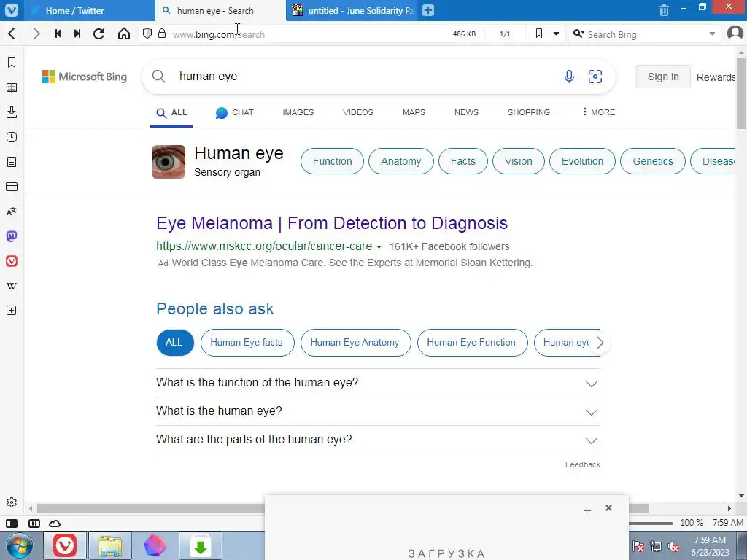Open Eye Melanoma ad result link
This screenshot has height=560, width=747.
(332, 223)
